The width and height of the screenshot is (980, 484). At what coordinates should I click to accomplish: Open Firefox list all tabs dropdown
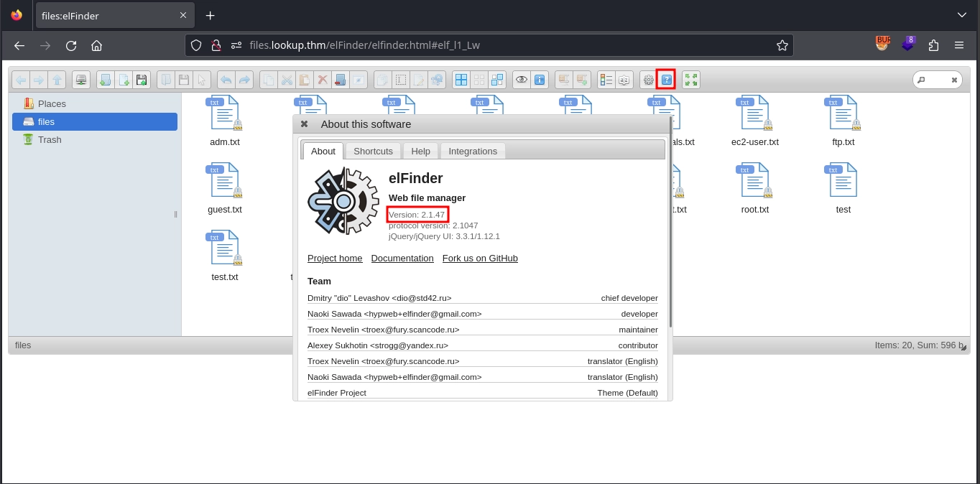tap(961, 15)
